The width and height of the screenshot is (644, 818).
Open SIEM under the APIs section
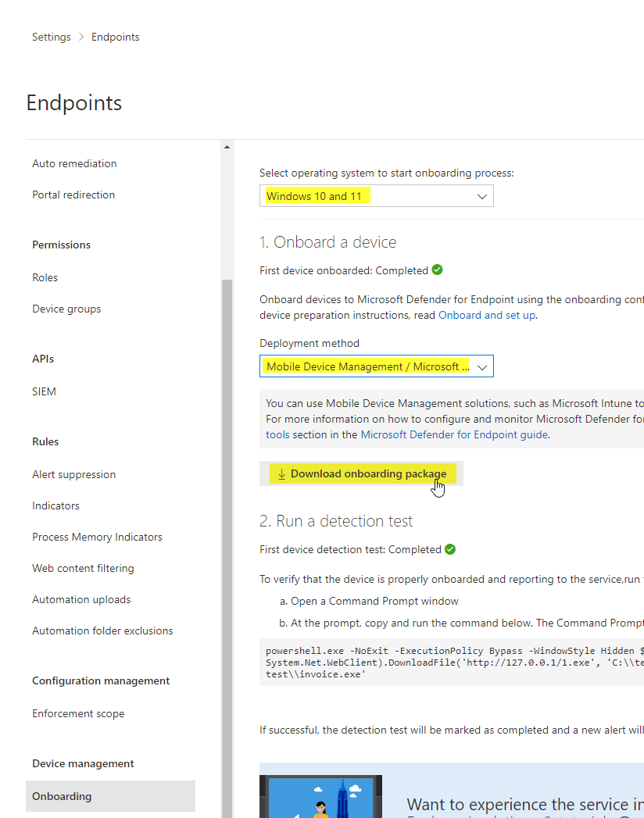[x=44, y=391]
